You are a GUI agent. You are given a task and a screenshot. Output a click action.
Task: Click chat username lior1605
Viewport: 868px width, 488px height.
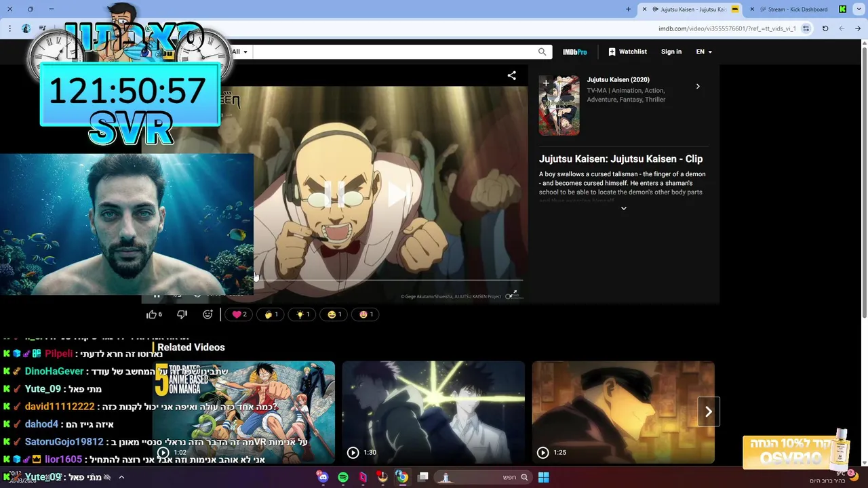coord(63,460)
